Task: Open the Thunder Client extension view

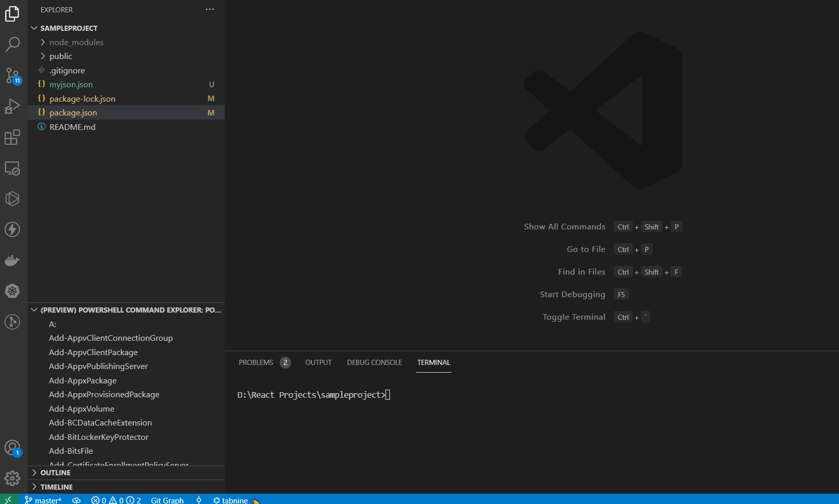Action: pos(12,229)
